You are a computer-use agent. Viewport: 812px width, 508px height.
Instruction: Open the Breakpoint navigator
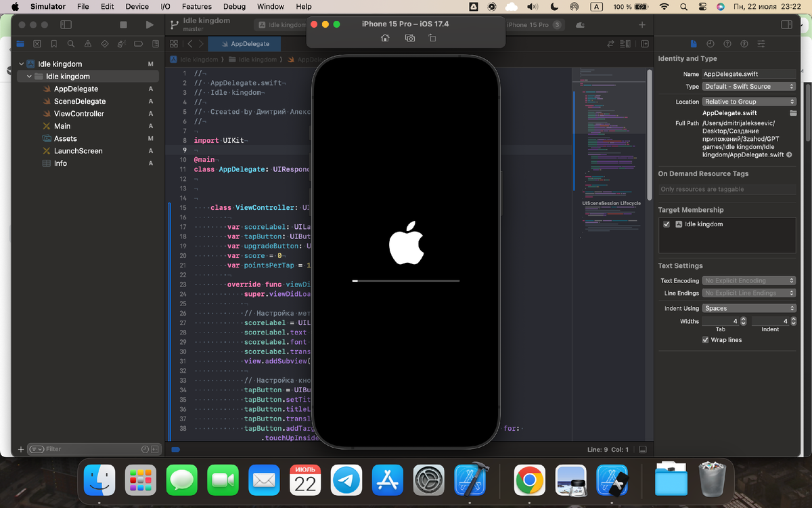(x=139, y=44)
